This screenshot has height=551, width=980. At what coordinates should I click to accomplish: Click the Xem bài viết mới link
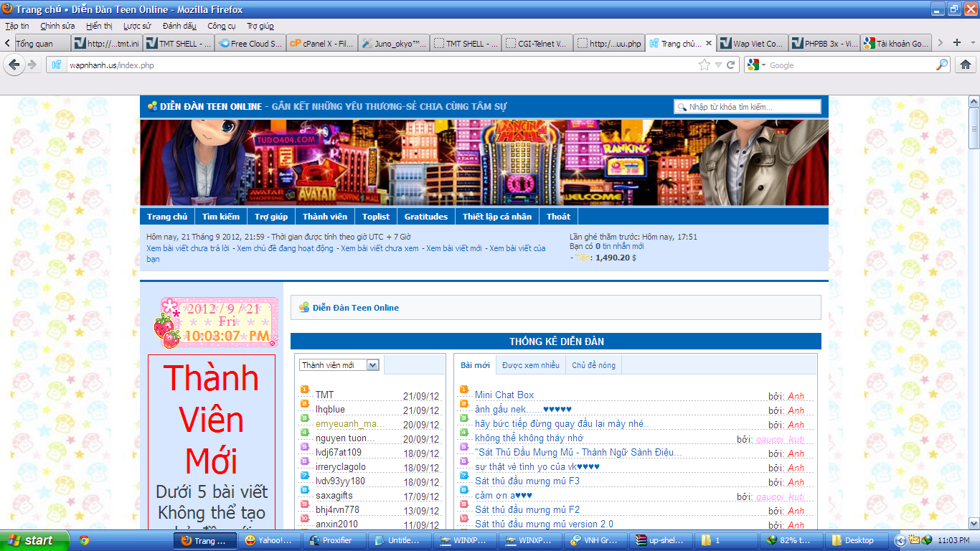tap(454, 248)
